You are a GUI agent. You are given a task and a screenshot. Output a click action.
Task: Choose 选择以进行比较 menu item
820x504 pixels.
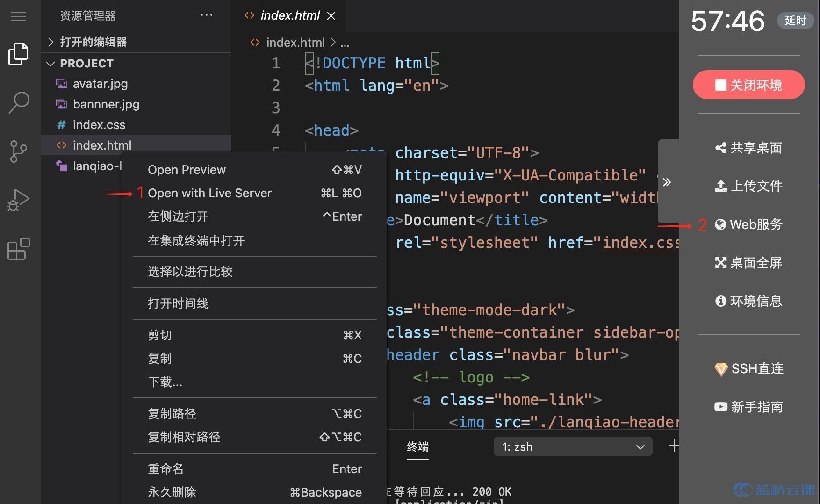[255, 272]
